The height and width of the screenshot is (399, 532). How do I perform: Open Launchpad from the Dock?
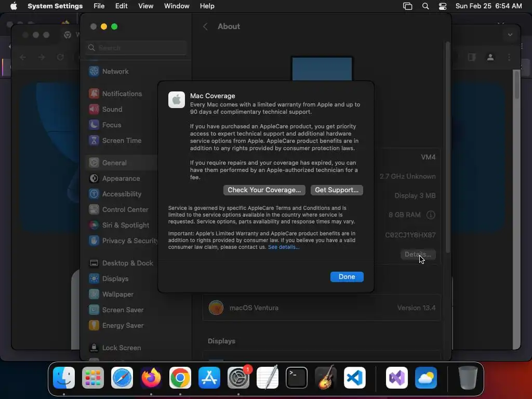[93, 378]
